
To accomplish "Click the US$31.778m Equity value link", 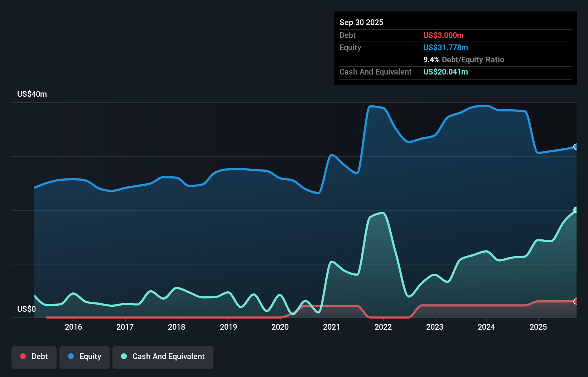I will (445, 47).
